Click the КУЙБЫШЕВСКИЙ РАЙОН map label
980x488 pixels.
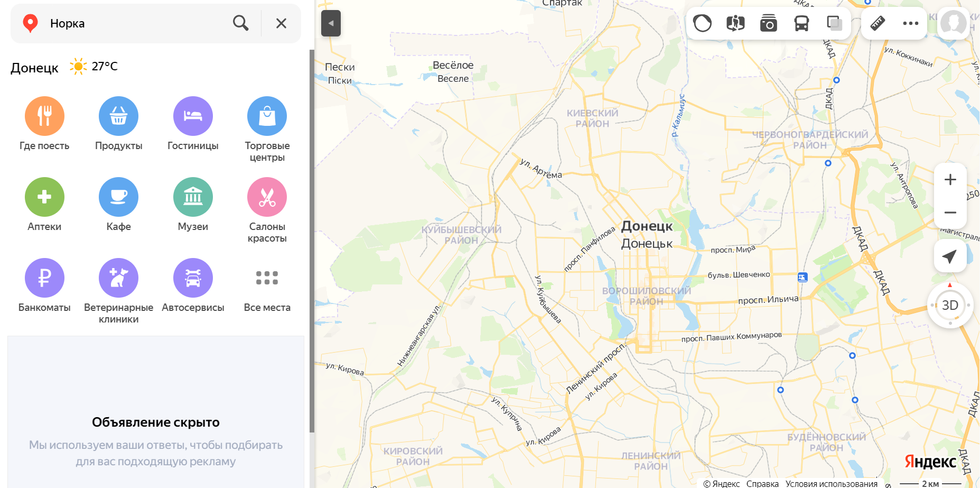pyautogui.click(x=461, y=235)
